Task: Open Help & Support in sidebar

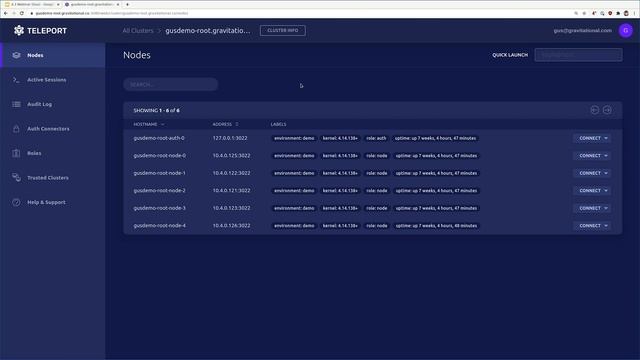Action: pyautogui.click(x=53, y=202)
